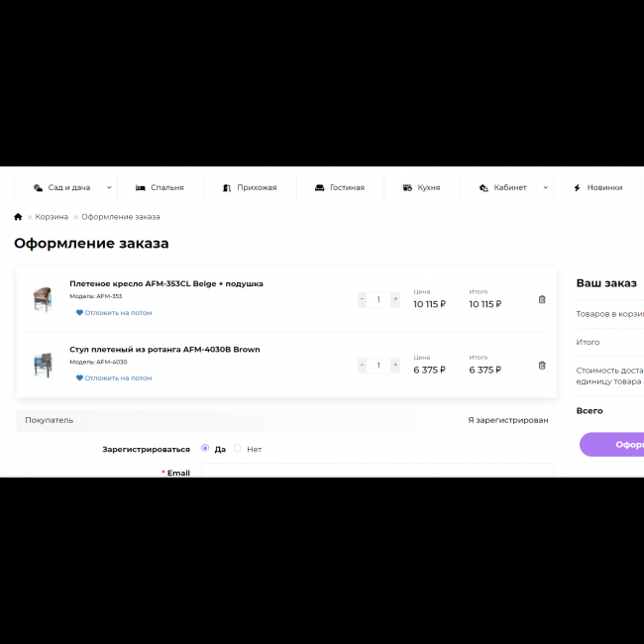Click the Email input field
The height and width of the screenshot is (644, 644).
[x=376, y=471]
